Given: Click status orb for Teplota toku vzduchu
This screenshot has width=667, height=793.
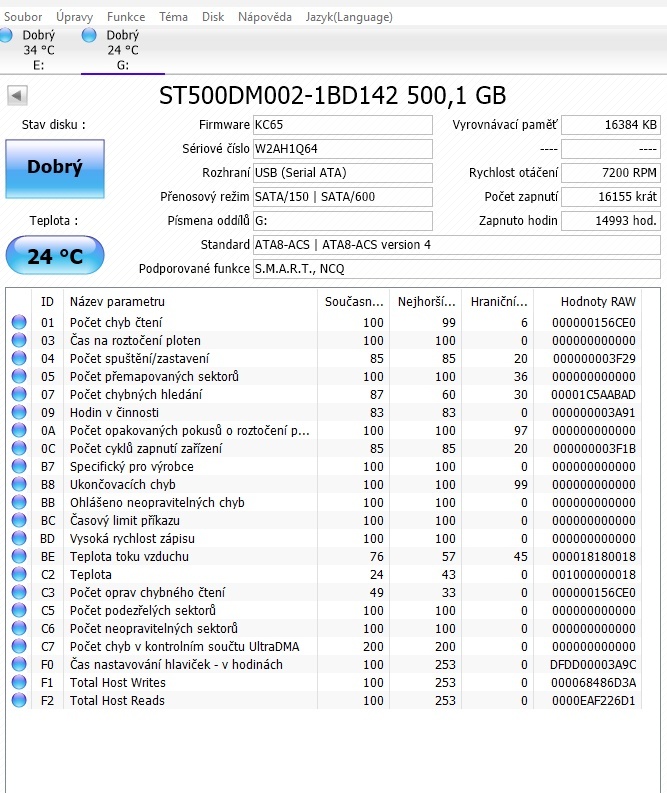Looking at the screenshot, I should [19, 556].
